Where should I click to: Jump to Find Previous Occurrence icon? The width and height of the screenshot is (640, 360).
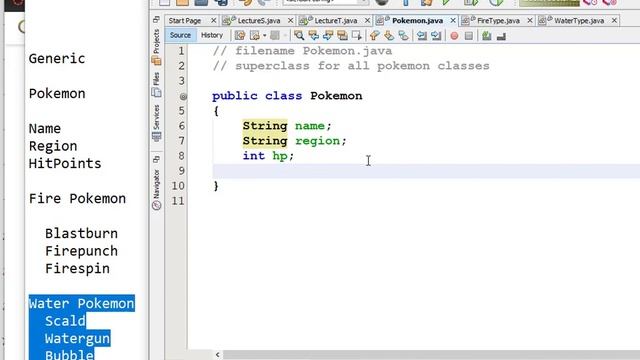[x=313, y=36]
